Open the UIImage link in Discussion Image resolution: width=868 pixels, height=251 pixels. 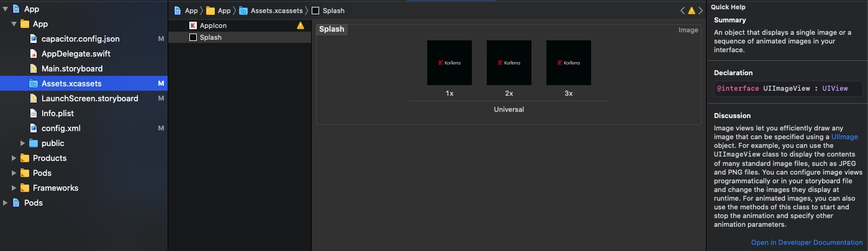tap(844, 137)
